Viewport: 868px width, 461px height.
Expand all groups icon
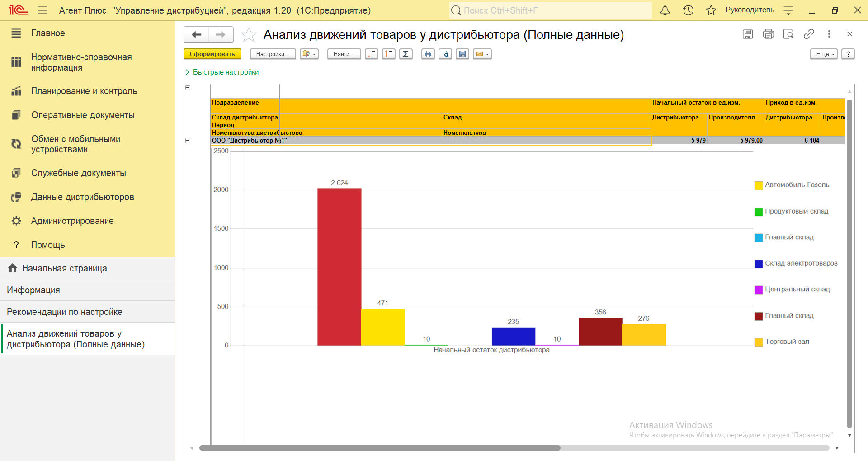(372, 54)
